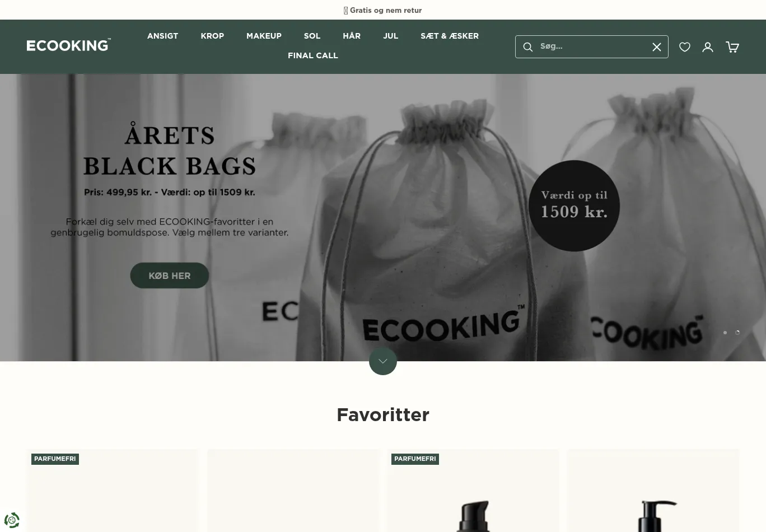The image size is (766, 532).
Task: Go to the FINAL CALL page
Action: tap(313, 55)
